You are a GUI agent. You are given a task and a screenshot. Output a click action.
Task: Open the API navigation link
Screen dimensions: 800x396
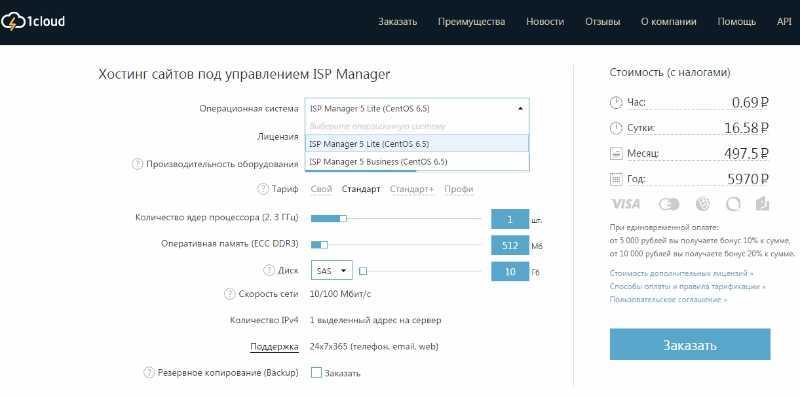pos(784,22)
